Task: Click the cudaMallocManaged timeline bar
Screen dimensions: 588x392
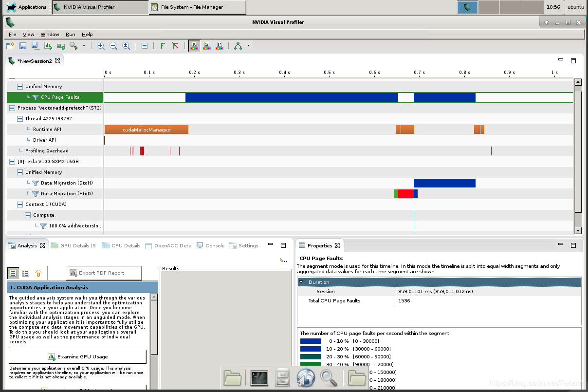Action: click(147, 130)
